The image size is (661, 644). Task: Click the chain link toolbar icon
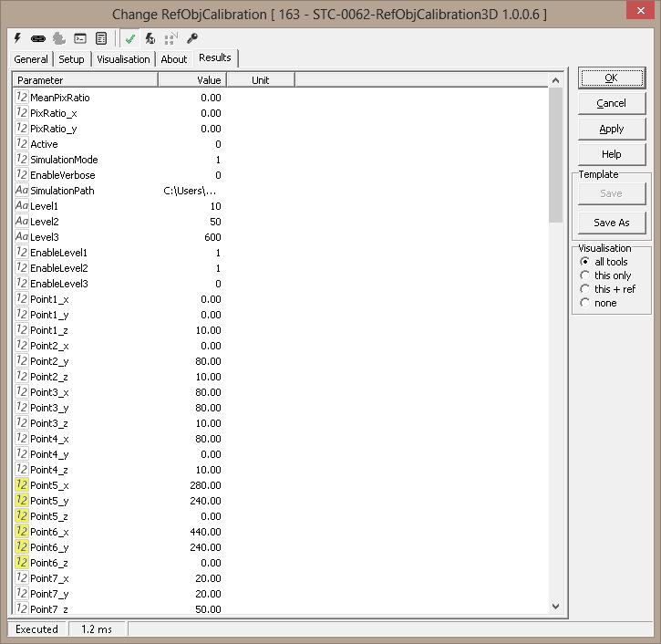38,38
